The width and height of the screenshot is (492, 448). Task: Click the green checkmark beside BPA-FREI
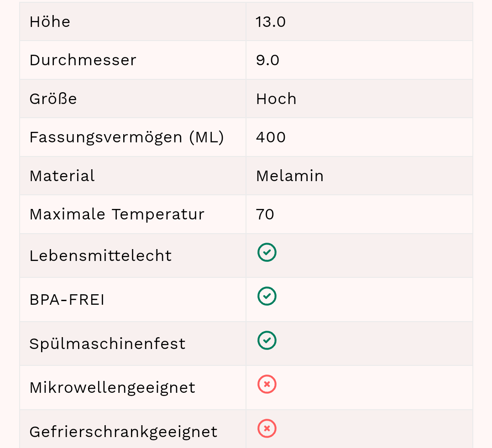click(x=267, y=296)
